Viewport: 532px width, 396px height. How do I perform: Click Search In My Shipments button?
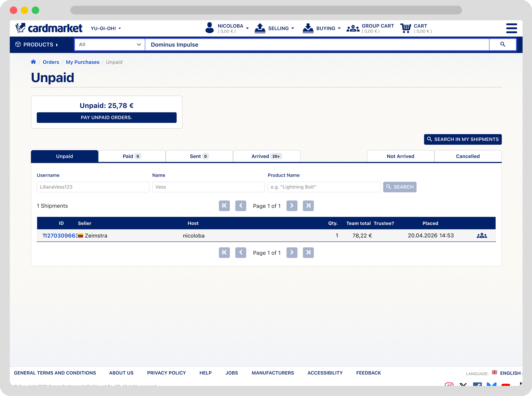(x=462, y=139)
